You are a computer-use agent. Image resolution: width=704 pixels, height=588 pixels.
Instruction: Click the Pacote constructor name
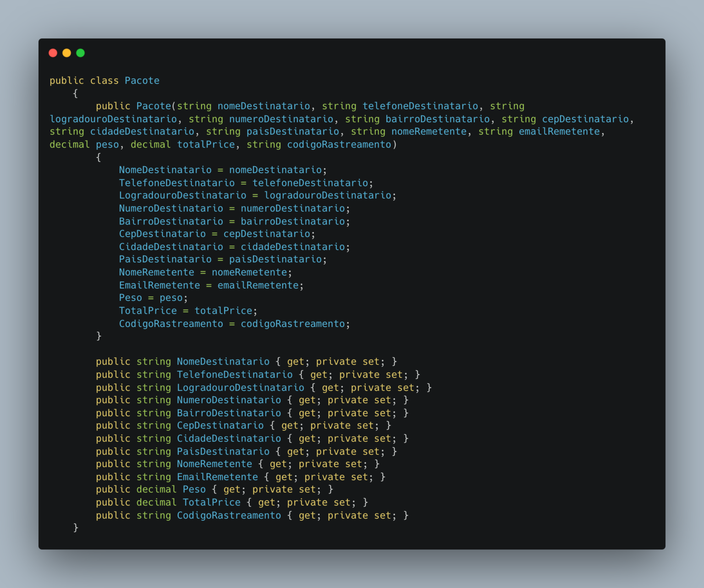[x=154, y=106]
